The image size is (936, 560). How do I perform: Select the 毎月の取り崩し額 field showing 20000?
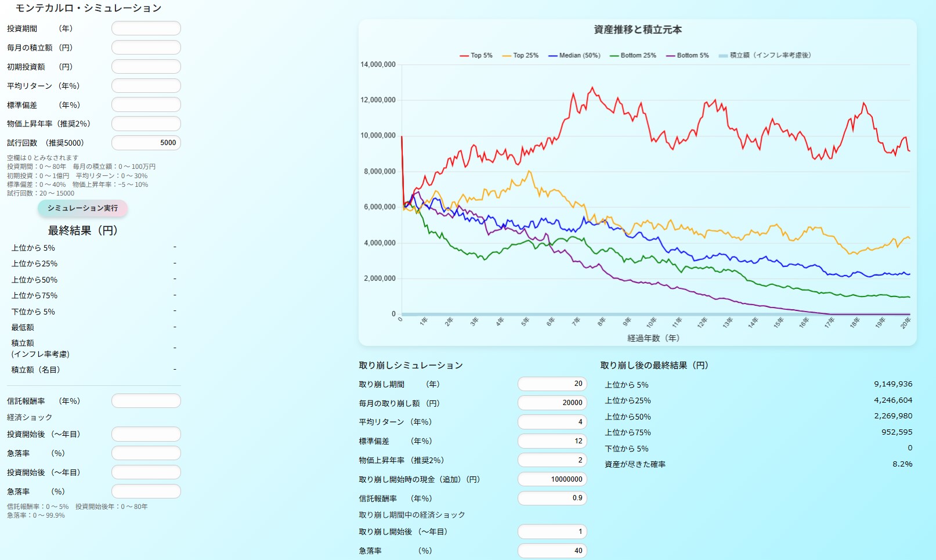point(552,403)
